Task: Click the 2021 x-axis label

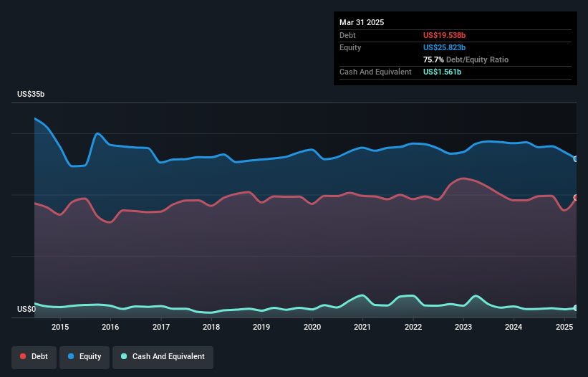Action: click(362, 327)
